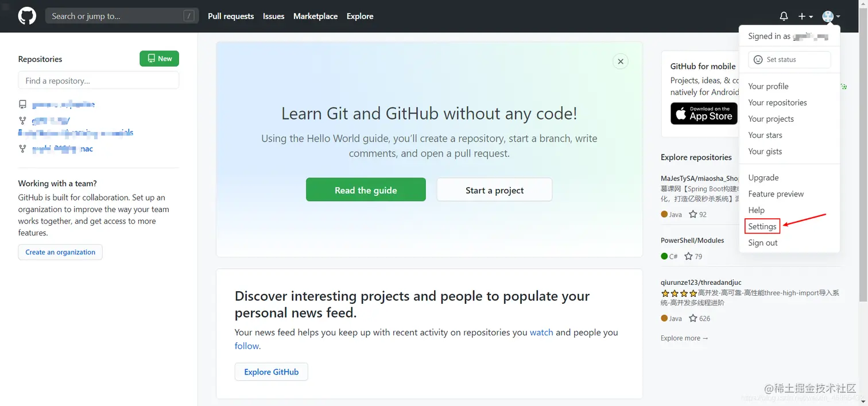868x406 pixels.
Task: Select Your profile menu item
Action: (x=789, y=86)
